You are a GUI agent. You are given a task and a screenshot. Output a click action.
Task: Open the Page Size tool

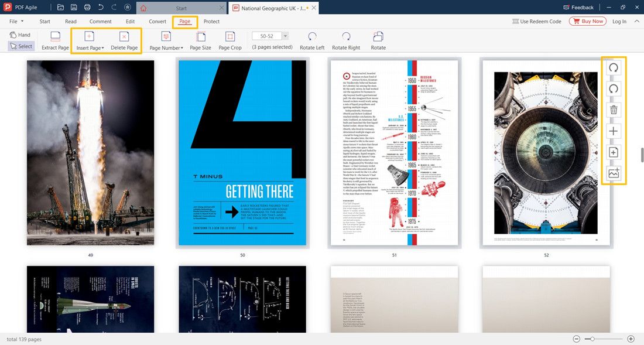coord(200,41)
